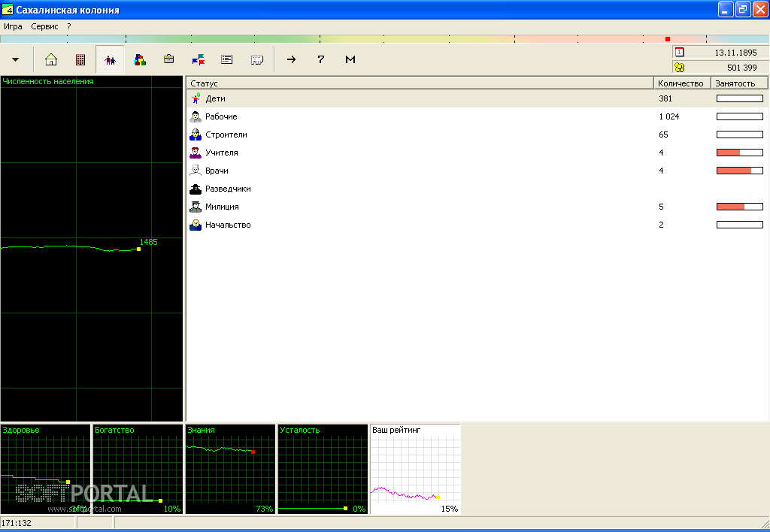Open the house overview toolbar icon

tap(51, 60)
